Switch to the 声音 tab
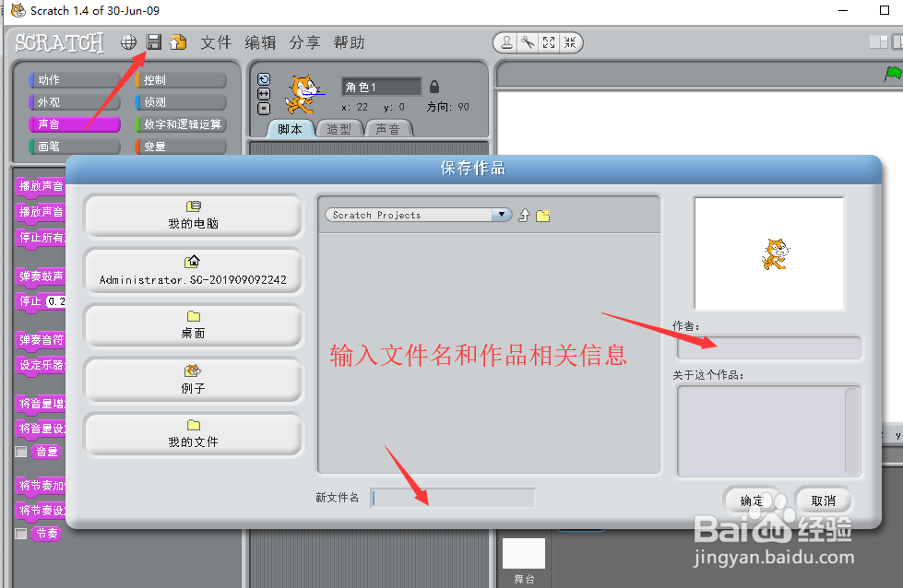 [388, 129]
